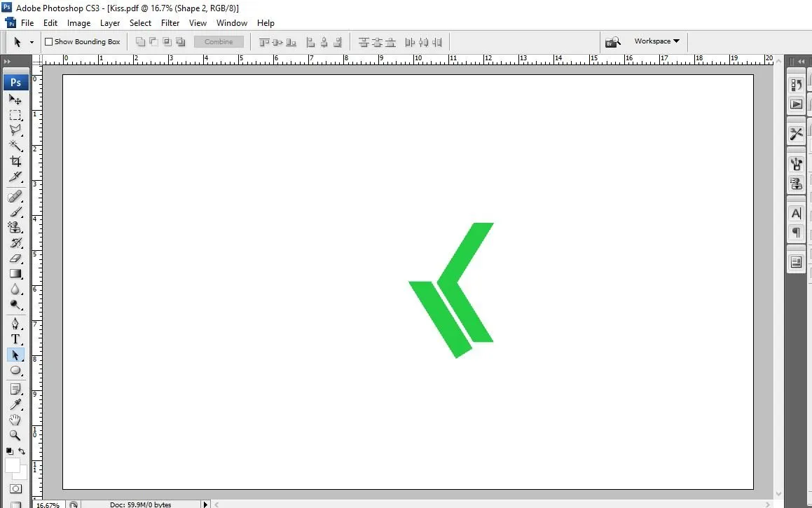
Task: Distribute top edges of shapes
Action: coord(364,42)
